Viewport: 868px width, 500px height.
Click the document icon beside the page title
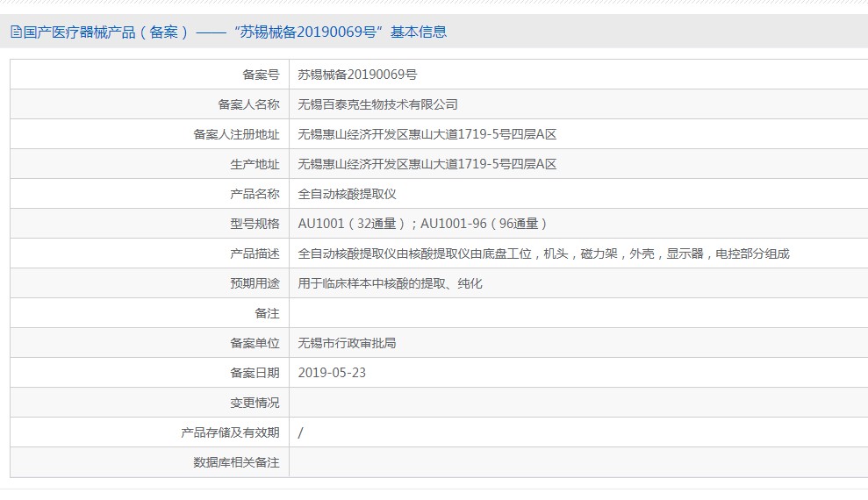click(x=16, y=32)
